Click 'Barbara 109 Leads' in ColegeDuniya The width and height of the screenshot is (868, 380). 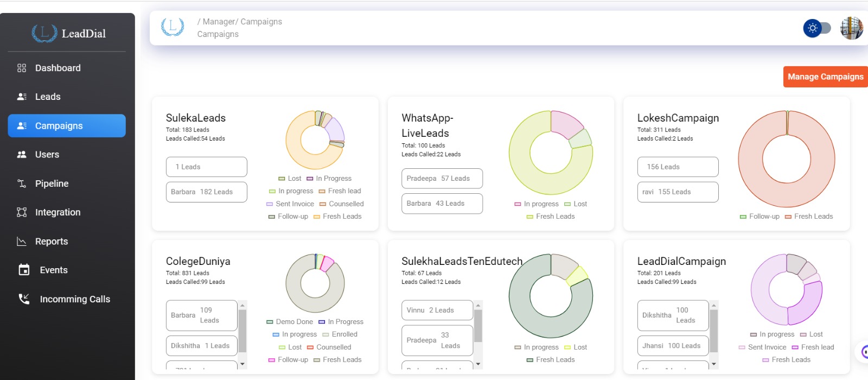202,315
